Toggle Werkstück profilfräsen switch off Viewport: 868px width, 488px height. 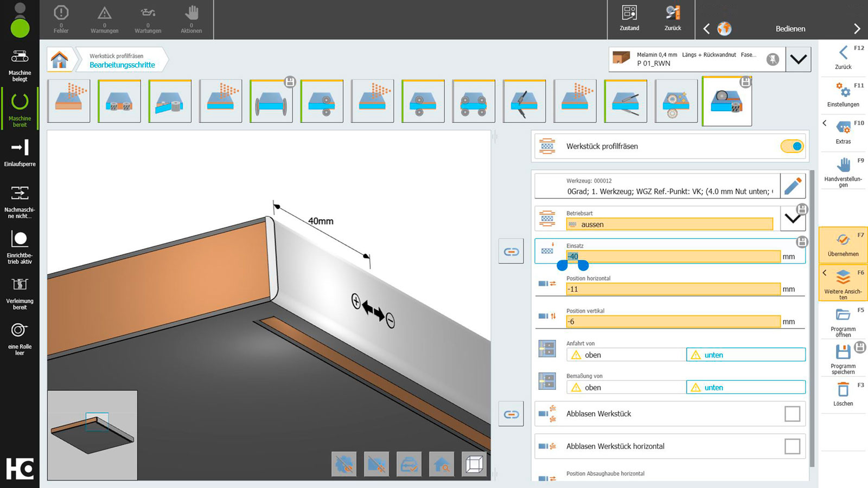click(792, 146)
